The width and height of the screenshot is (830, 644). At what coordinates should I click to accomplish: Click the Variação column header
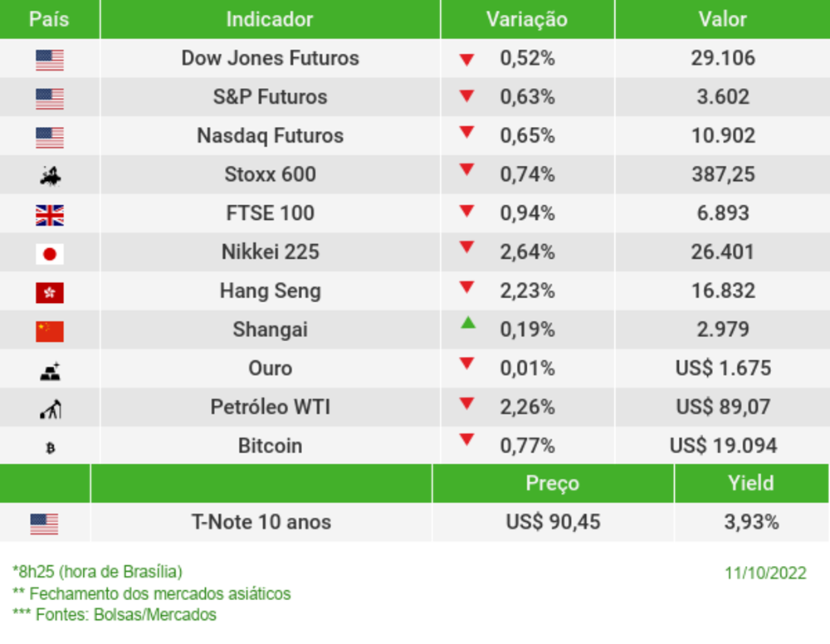pyautogui.click(x=526, y=19)
